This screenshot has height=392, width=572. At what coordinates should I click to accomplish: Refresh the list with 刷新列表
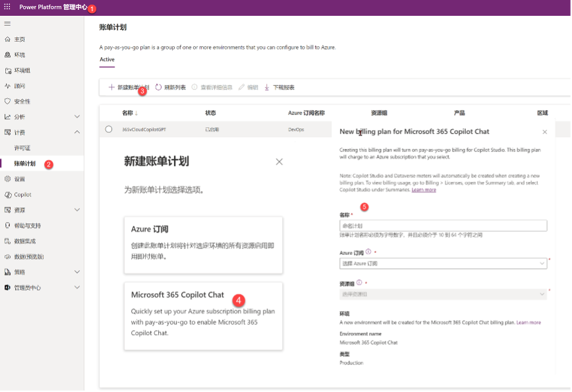tap(171, 88)
